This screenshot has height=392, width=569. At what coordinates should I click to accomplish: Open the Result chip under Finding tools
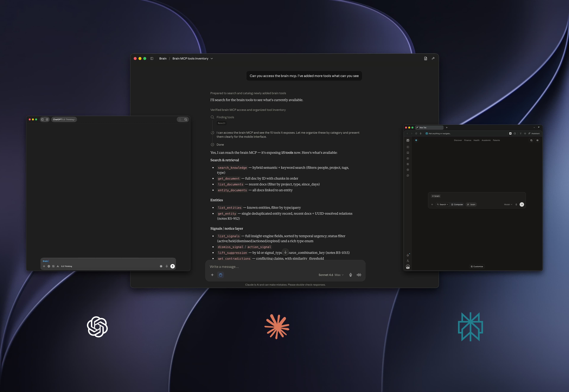[222, 123]
